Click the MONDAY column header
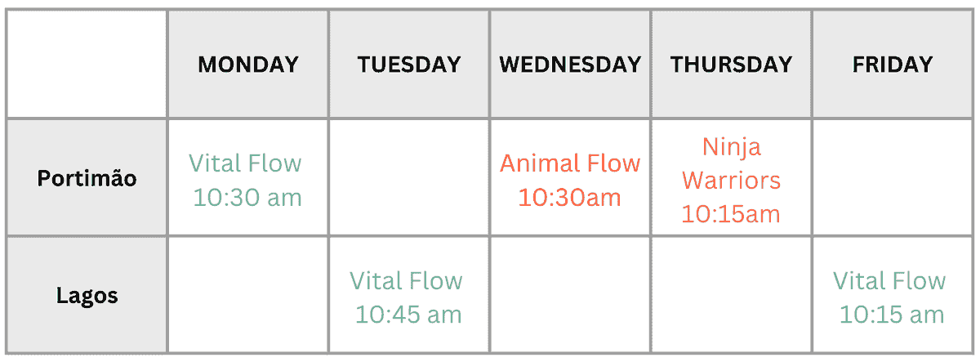The image size is (980, 362). click(248, 65)
